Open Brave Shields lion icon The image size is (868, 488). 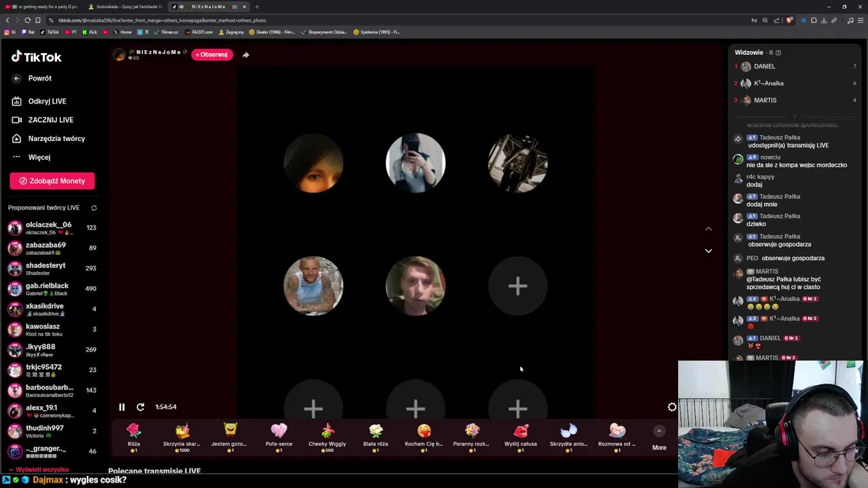pyautogui.click(x=789, y=20)
